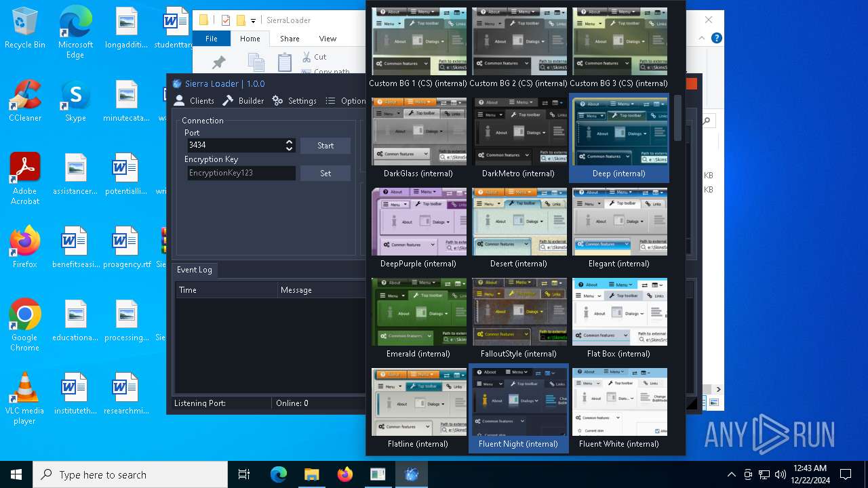Click the Set encryption key button
This screenshot has width=868, height=488.
tap(325, 173)
